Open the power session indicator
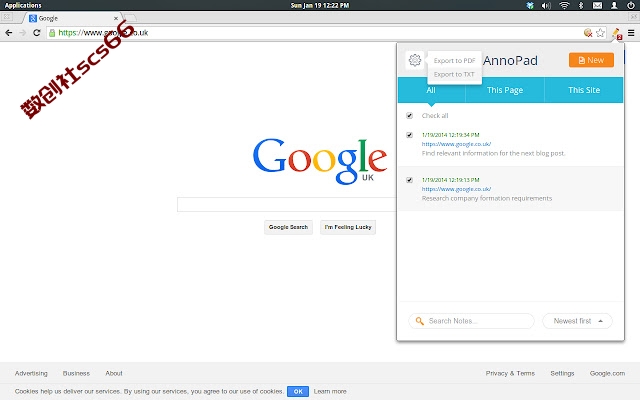640x400 pixels. [631, 5]
